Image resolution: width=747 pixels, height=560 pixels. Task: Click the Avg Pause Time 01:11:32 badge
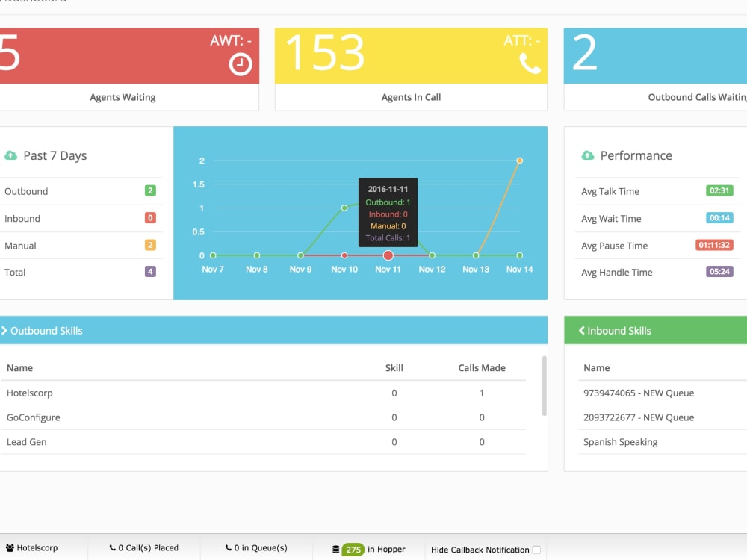click(x=714, y=245)
